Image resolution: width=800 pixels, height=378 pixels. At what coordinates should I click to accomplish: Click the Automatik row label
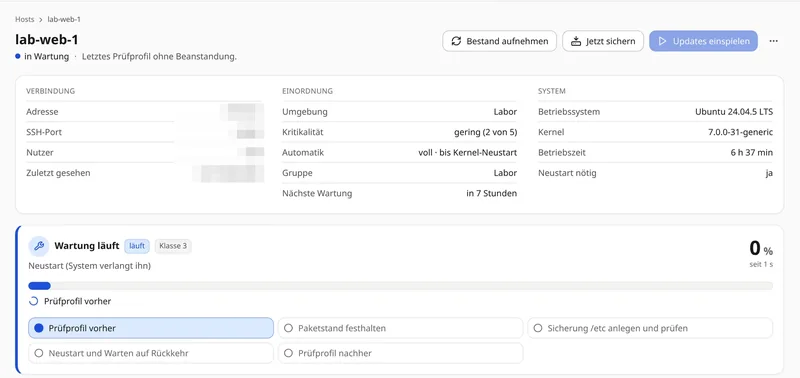coord(303,153)
